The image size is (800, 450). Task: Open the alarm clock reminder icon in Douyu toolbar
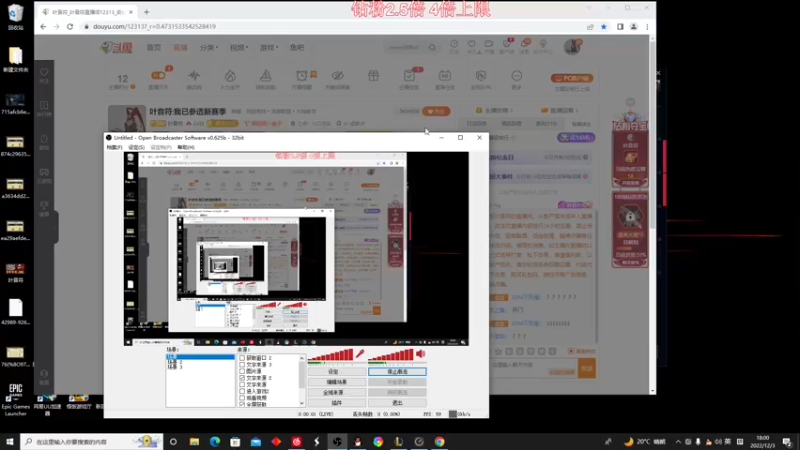tap(302, 76)
